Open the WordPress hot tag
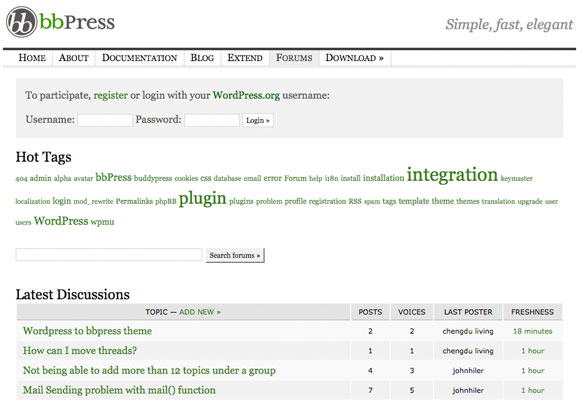The image size is (580, 400). point(61,221)
